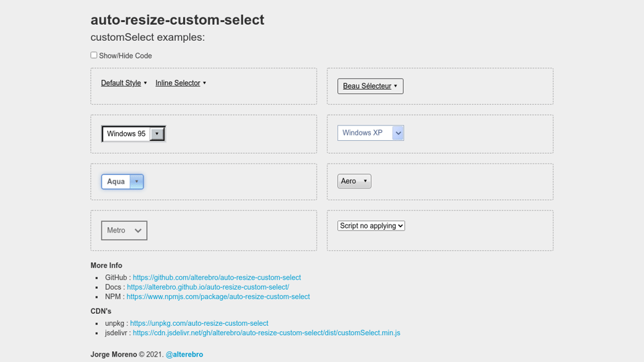Open the GitHub repository link

[x=217, y=278]
